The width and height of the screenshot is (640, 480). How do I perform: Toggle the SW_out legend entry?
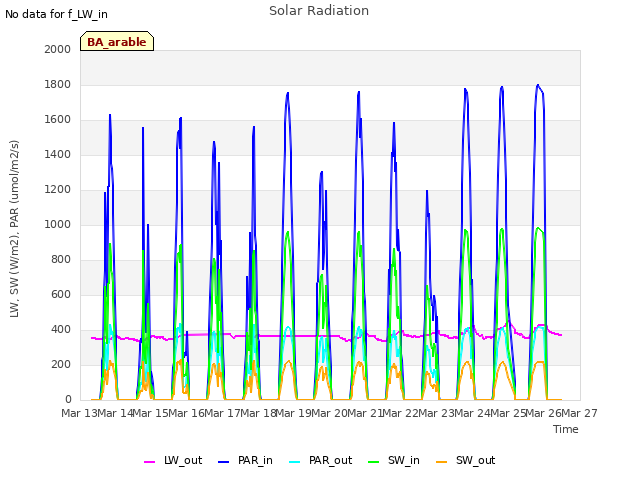466,460
